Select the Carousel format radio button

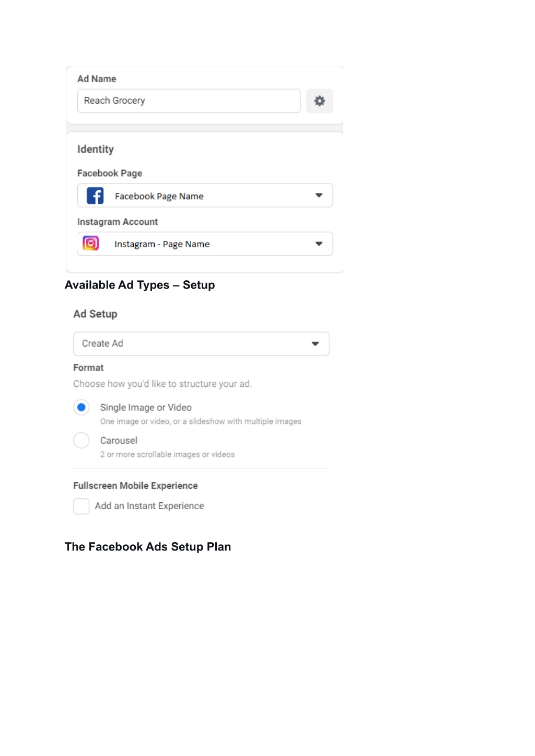pyautogui.click(x=82, y=440)
